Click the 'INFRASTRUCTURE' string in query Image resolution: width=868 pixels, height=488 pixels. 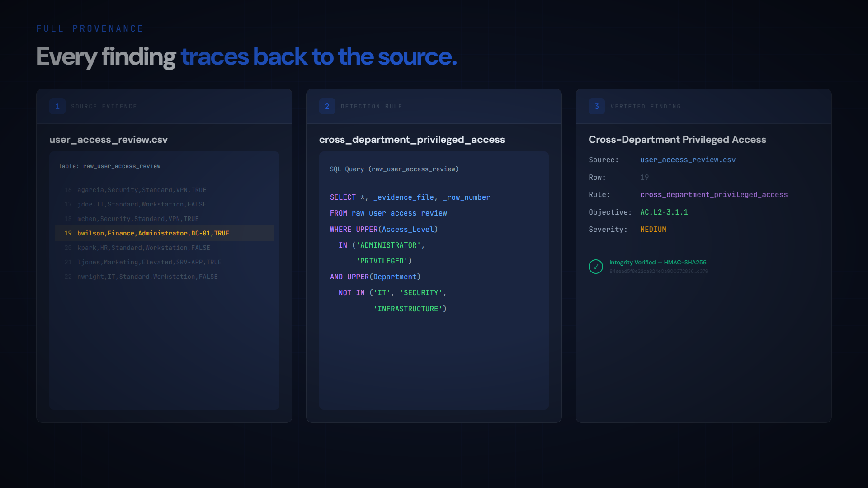[x=408, y=309]
